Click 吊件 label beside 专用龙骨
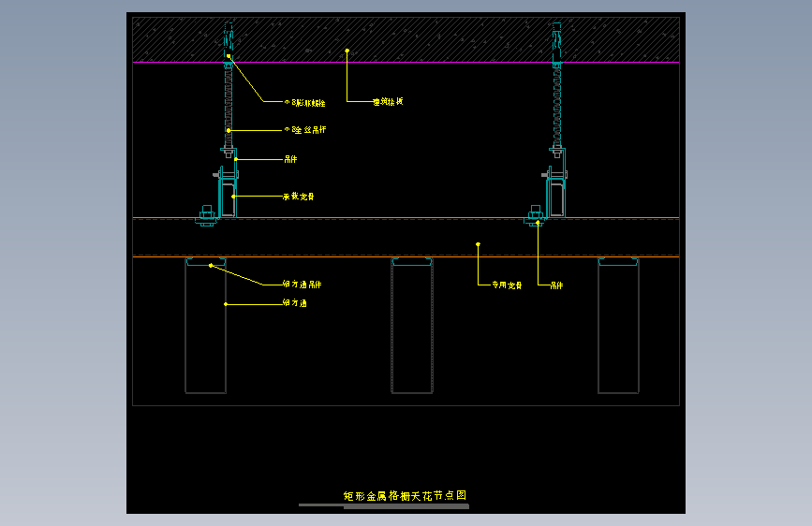Viewport: 812px width, 526px height. (x=556, y=285)
